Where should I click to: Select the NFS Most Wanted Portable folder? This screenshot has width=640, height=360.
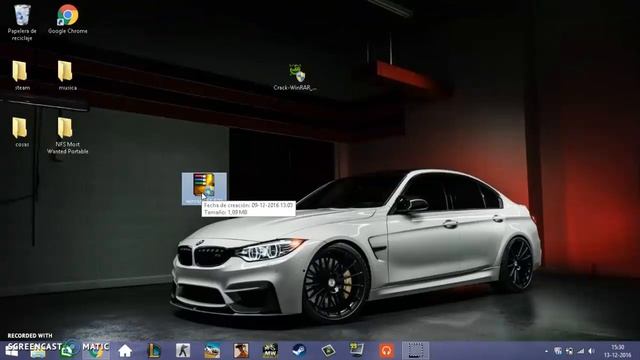(x=67, y=136)
